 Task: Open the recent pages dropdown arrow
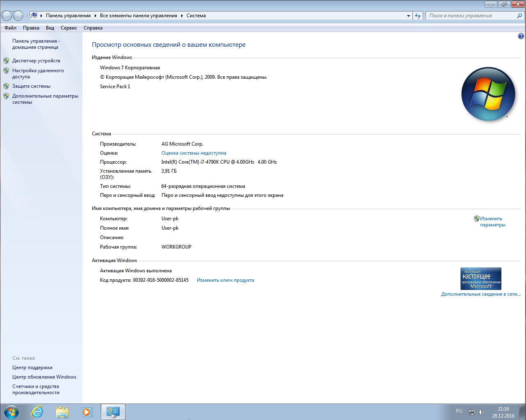26,16
